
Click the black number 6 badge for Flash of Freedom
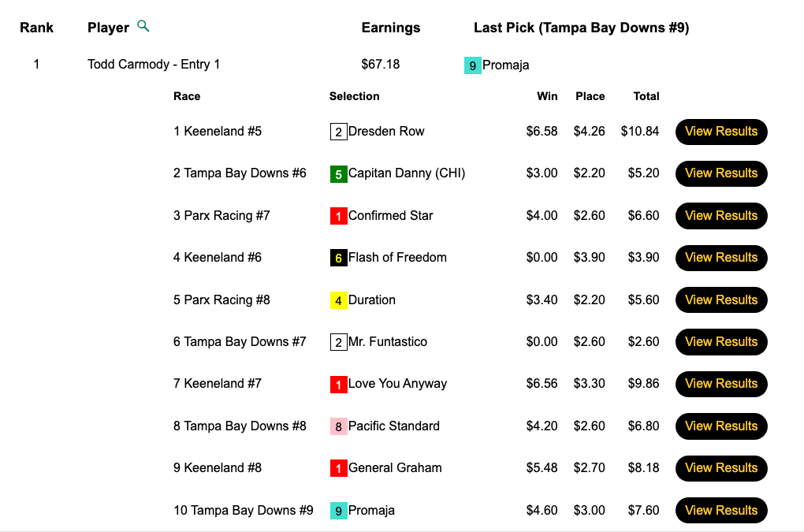coord(338,258)
